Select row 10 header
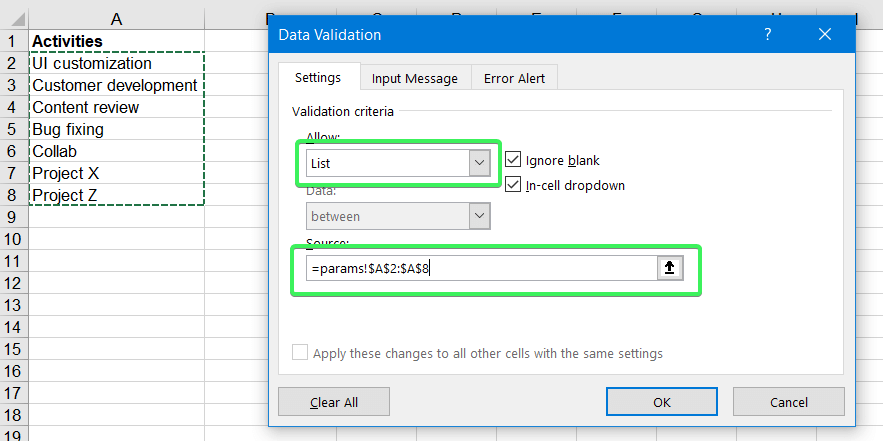The width and height of the screenshot is (883, 441). point(14,239)
